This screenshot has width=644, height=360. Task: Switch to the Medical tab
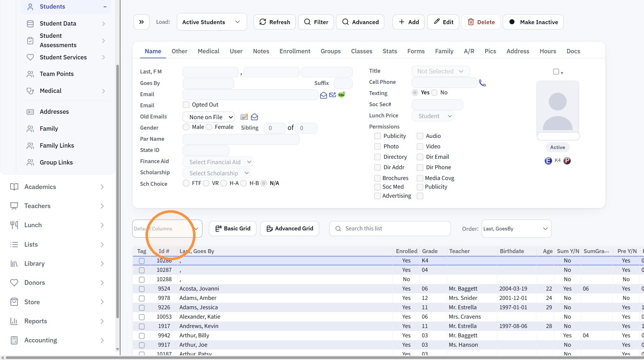coord(208,51)
